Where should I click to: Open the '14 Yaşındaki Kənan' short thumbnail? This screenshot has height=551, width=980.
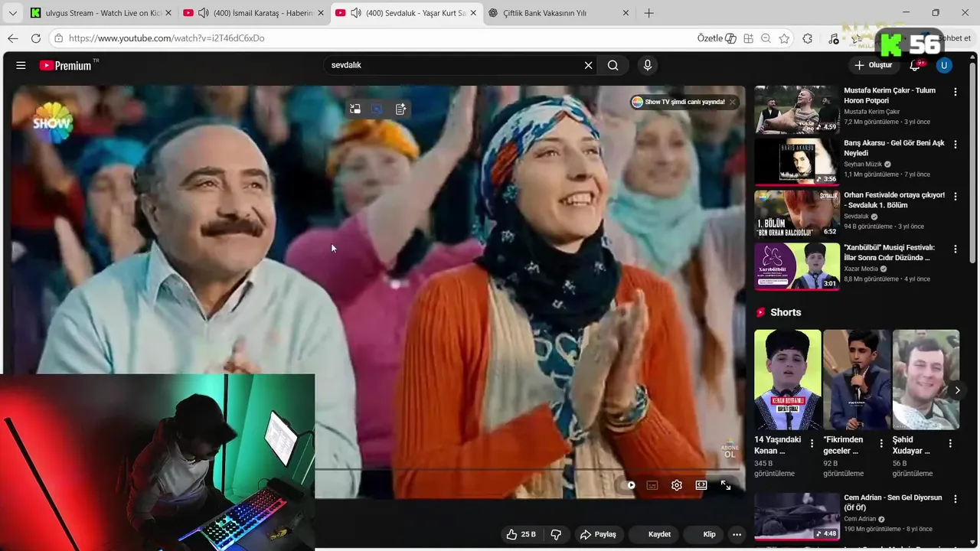787,380
